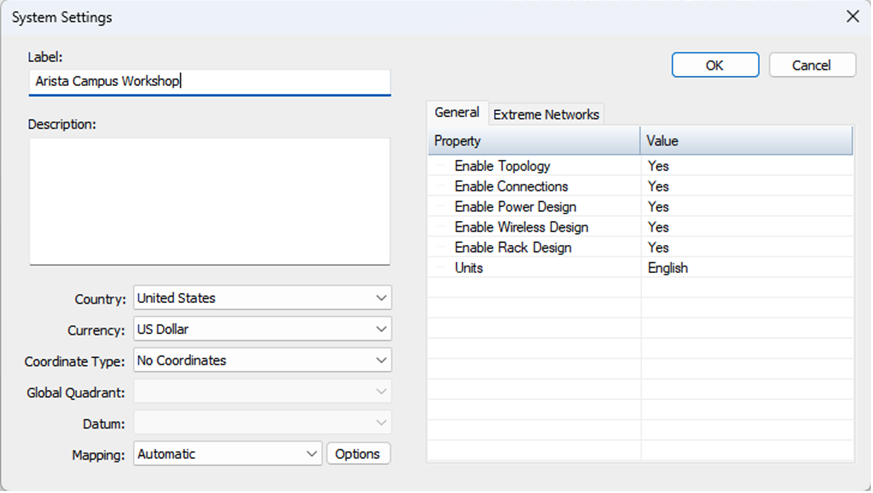Close the System Settings window

click(852, 17)
